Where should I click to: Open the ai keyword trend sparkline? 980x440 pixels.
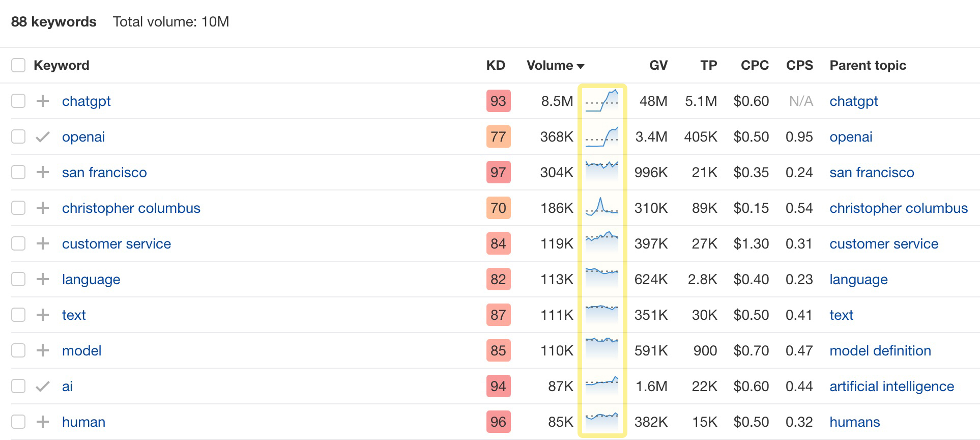(x=602, y=385)
